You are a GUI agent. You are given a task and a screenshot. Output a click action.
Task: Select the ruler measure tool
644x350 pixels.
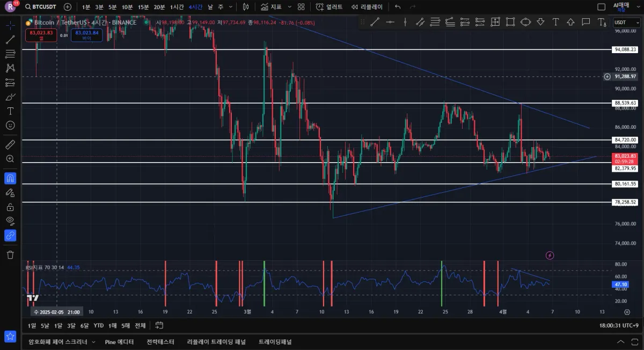pos(10,144)
